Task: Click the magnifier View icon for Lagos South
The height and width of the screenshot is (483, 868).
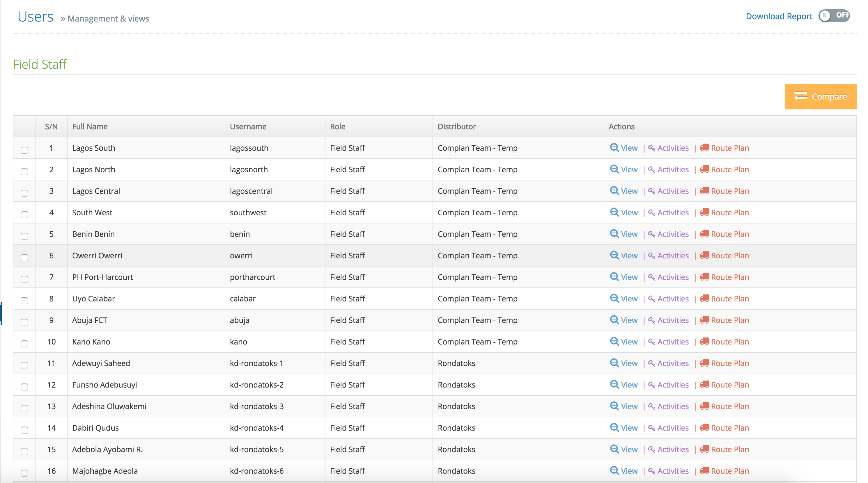Action: tap(614, 148)
